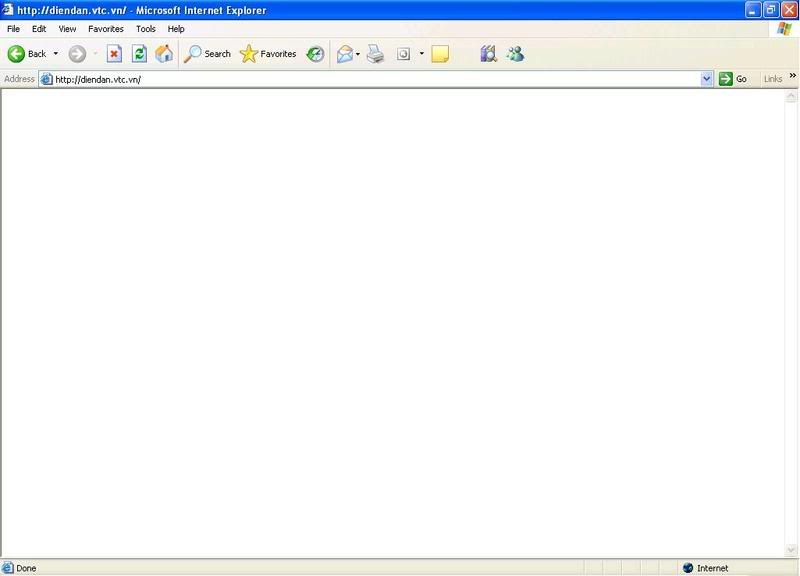Click the scrollbar up arrow
Image resolution: width=800 pixels, height=576 pixels.
pos(791,96)
